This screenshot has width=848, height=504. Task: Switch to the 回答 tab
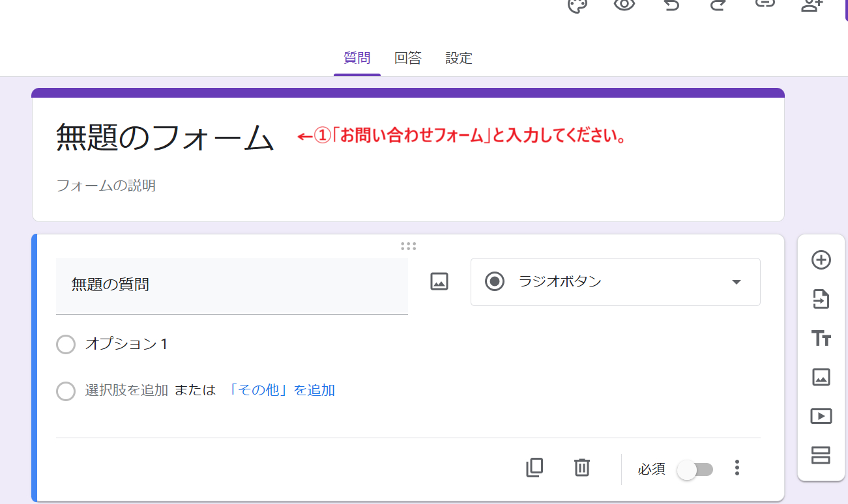408,58
